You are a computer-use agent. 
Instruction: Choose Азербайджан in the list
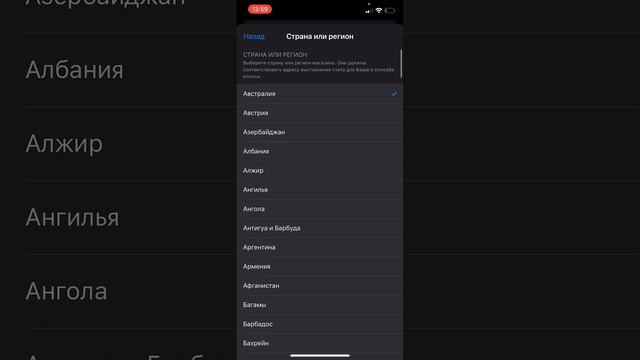click(x=320, y=132)
